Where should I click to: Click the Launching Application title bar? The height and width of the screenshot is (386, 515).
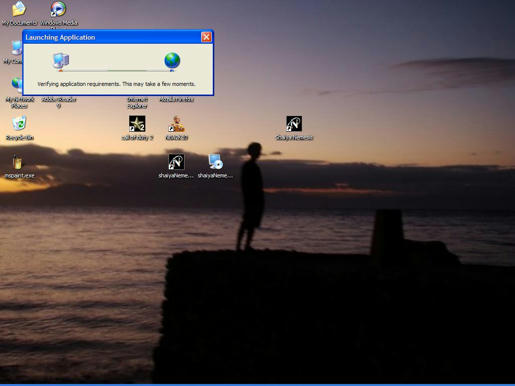[118, 37]
